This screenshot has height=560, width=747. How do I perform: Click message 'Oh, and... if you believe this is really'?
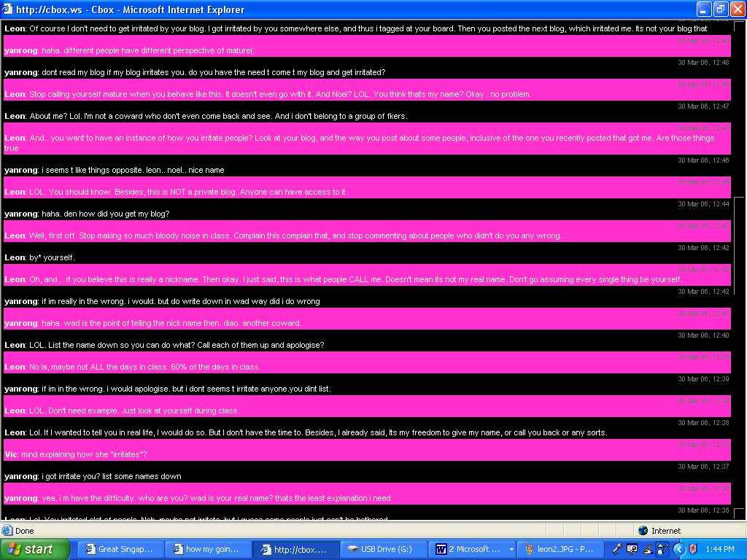[x=355, y=279]
